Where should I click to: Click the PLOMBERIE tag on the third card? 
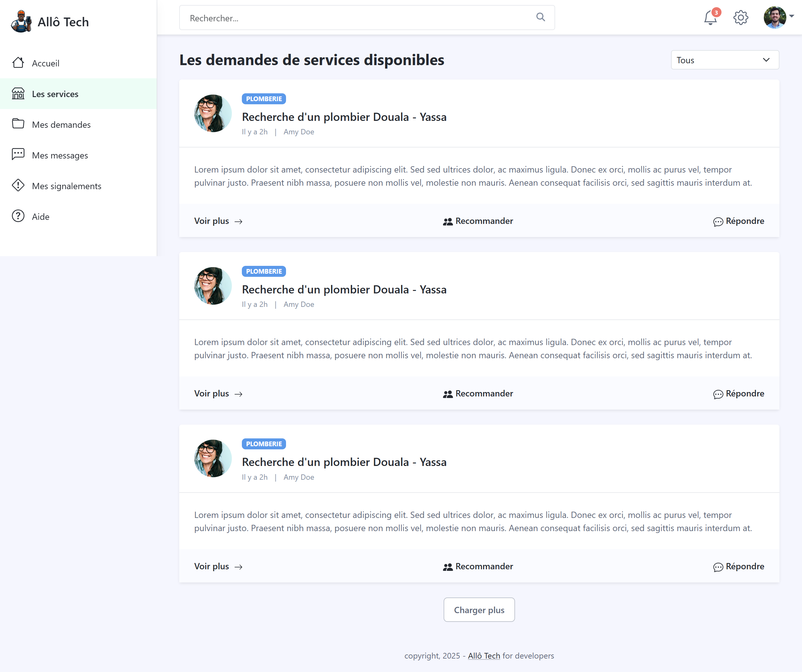[264, 444]
